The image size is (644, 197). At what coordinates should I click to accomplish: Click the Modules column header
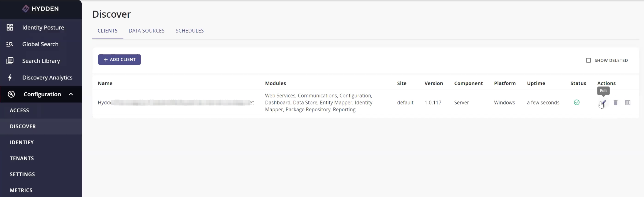tap(275, 83)
